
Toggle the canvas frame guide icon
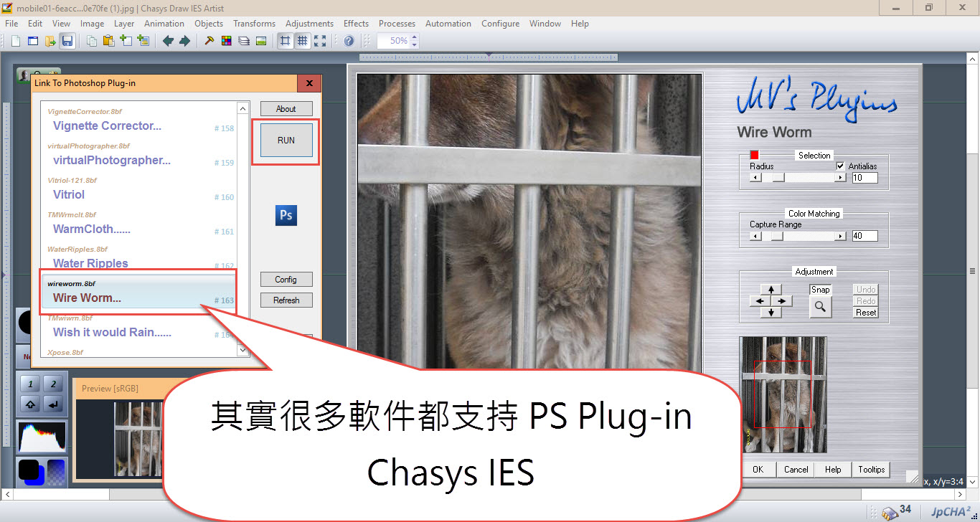tap(286, 41)
